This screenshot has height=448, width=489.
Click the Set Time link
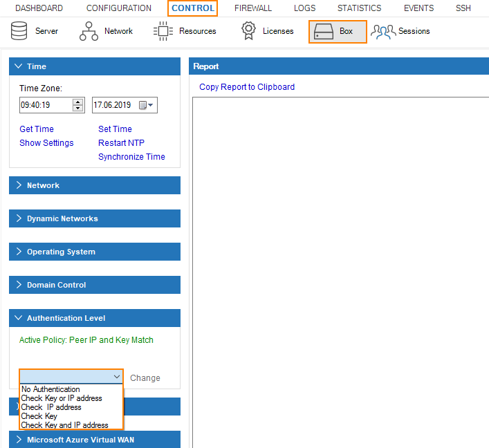tap(115, 129)
